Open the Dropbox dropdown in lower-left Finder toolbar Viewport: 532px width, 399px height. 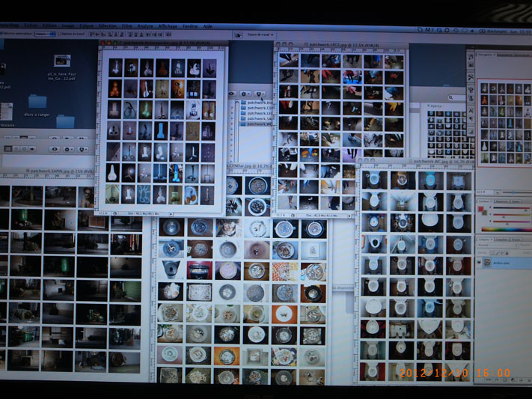[83, 149]
